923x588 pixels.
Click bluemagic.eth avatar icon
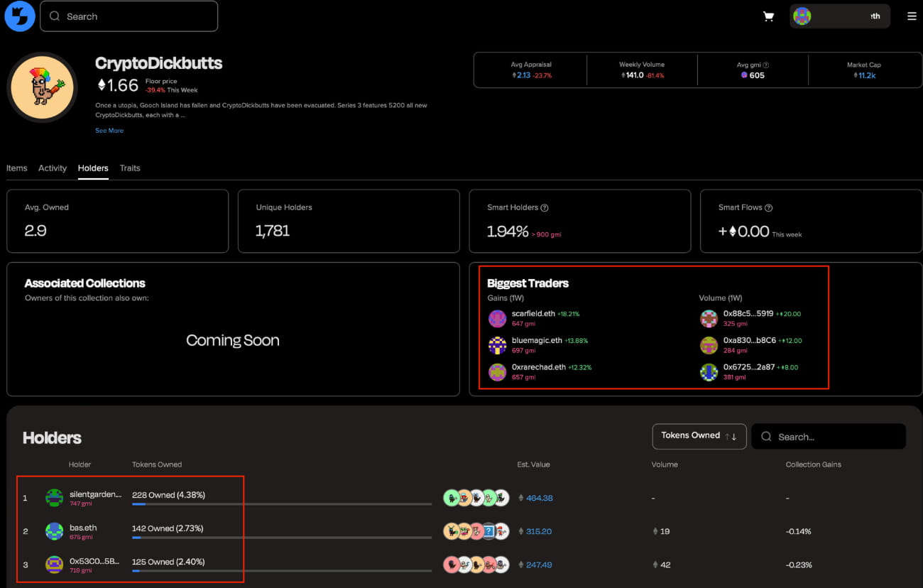pos(498,345)
